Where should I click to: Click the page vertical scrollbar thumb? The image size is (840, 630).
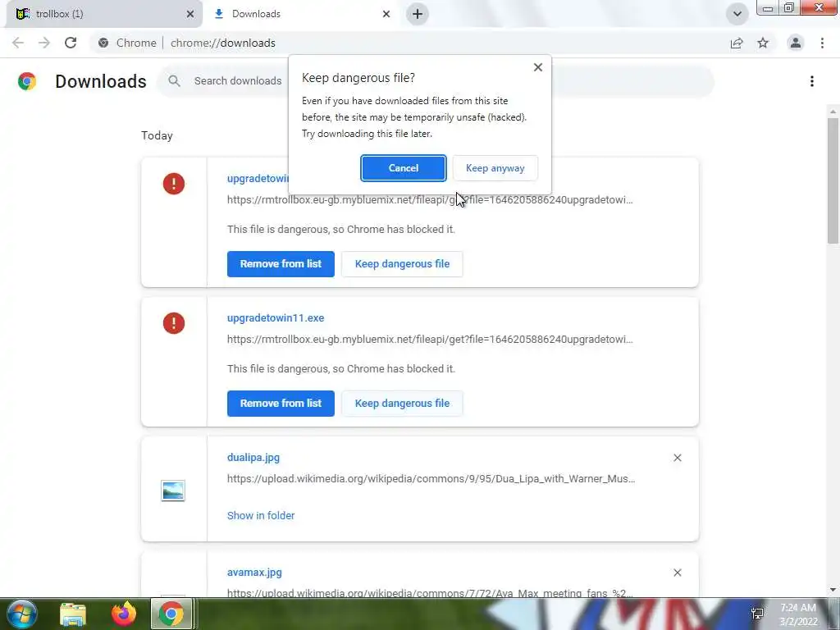pyautogui.click(x=833, y=180)
